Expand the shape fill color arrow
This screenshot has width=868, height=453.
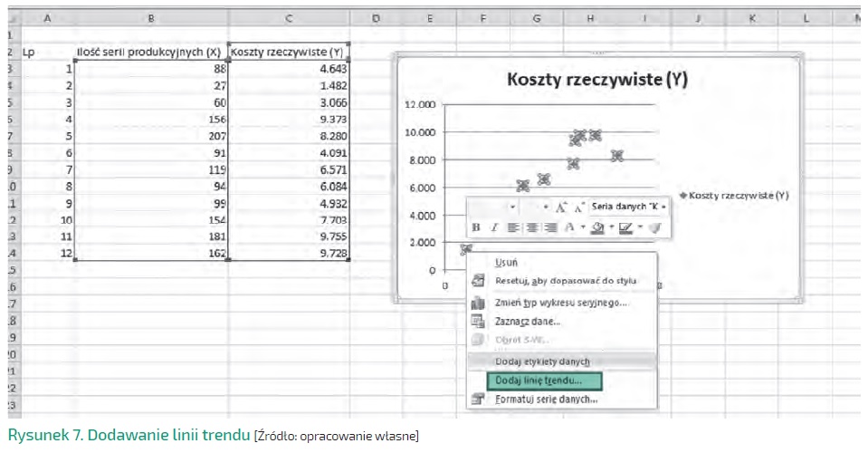pos(611,227)
